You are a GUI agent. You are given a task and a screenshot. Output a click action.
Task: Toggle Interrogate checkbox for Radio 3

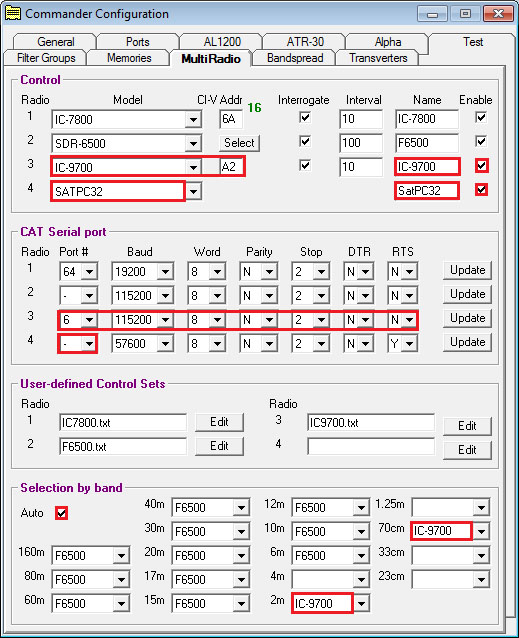coord(305,165)
